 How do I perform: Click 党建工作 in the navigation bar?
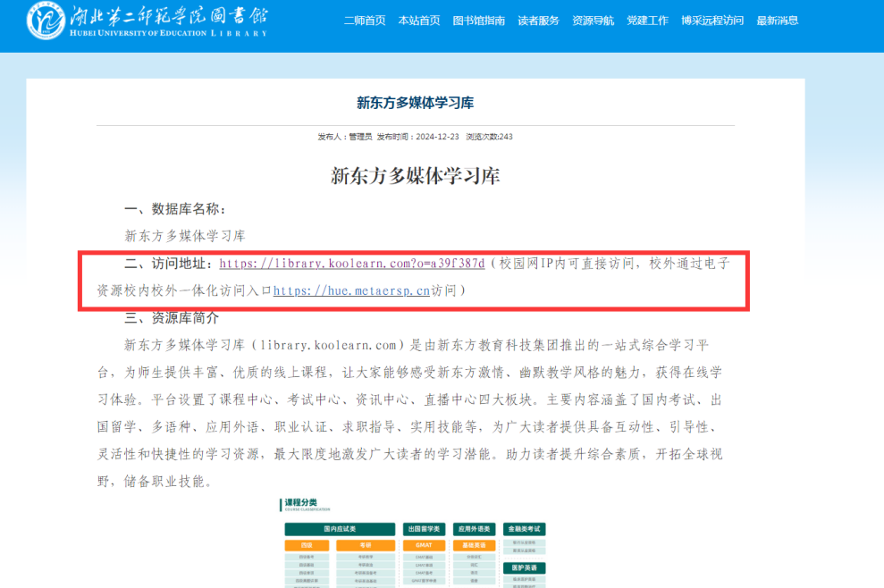[x=647, y=21]
